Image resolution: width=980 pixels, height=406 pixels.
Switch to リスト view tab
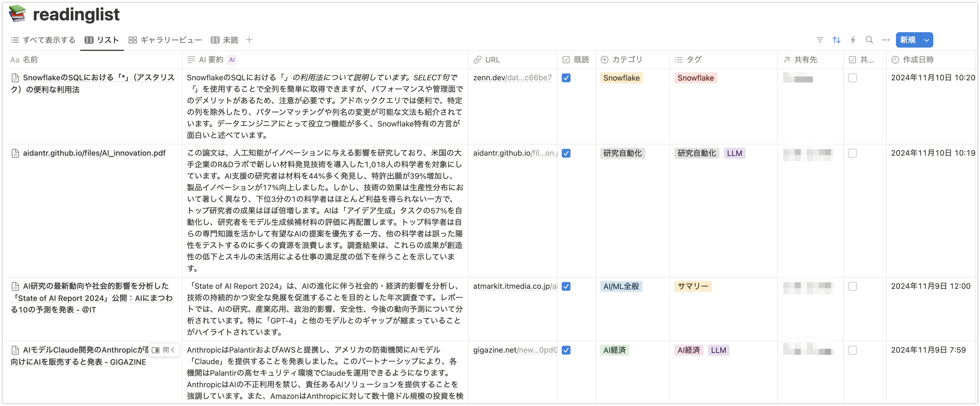[x=102, y=40]
